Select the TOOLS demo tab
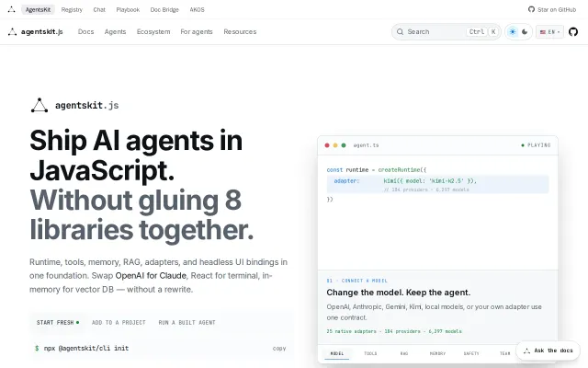 tap(370, 353)
